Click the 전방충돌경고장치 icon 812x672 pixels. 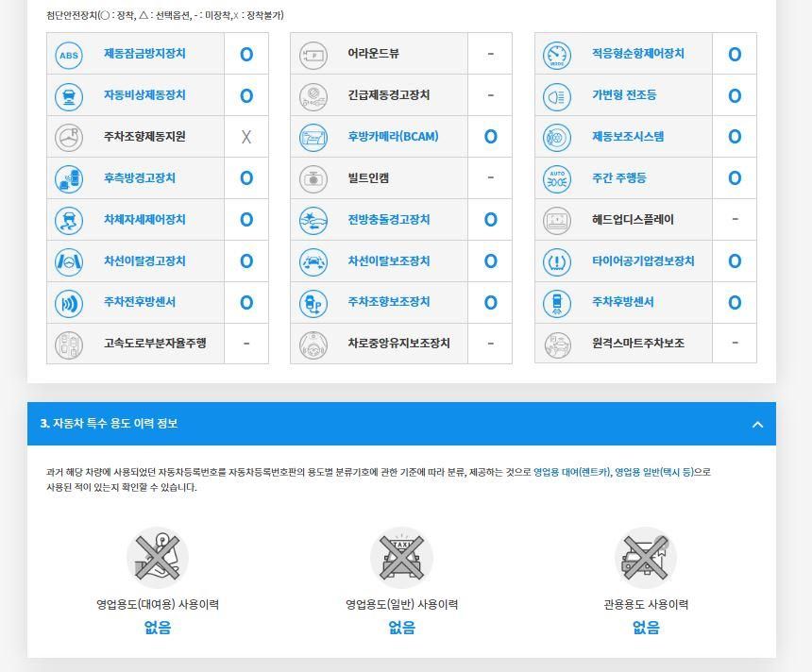[313, 221]
